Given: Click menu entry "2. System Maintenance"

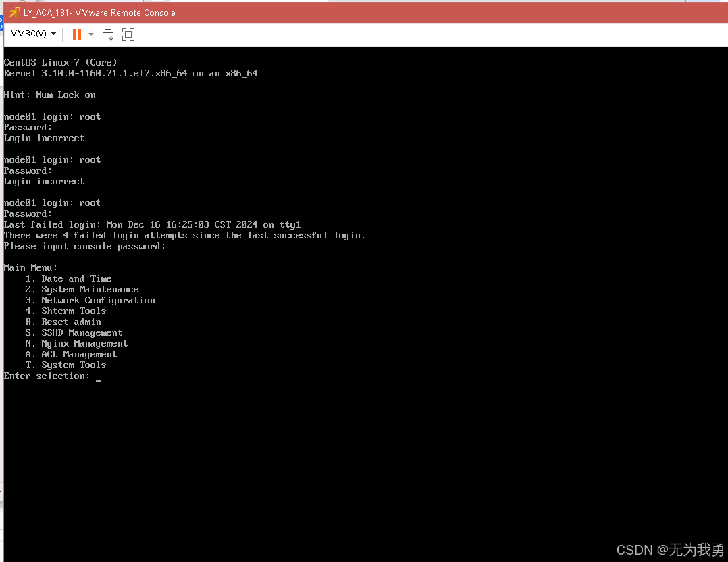Looking at the screenshot, I should pos(82,289).
